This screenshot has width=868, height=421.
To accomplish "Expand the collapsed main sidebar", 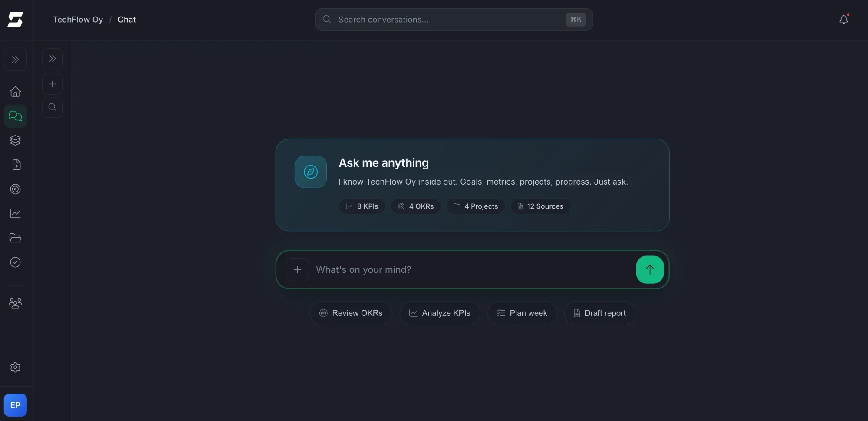I will (x=15, y=59).
